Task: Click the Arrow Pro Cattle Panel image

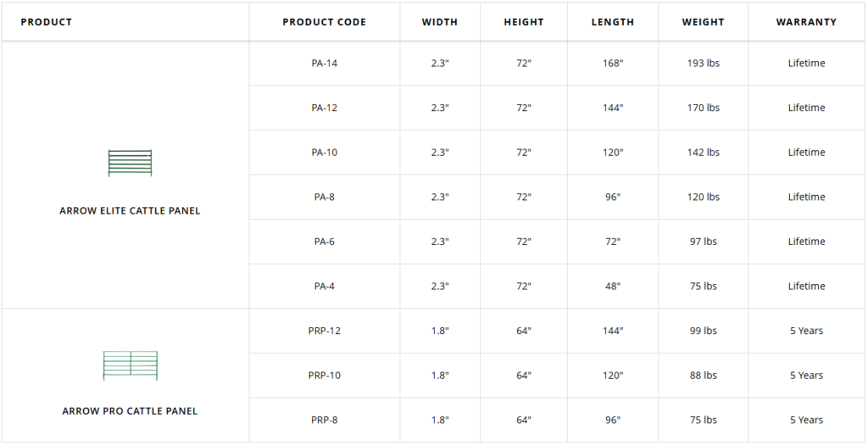Action: (x=130, y=365)
